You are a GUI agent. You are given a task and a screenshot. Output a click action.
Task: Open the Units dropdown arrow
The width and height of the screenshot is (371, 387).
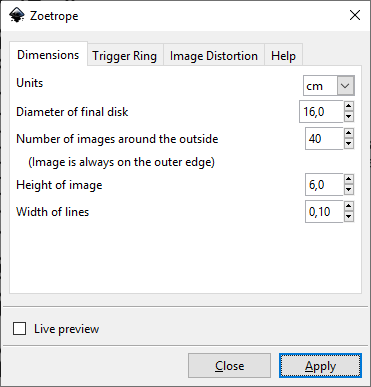[345, 86]
